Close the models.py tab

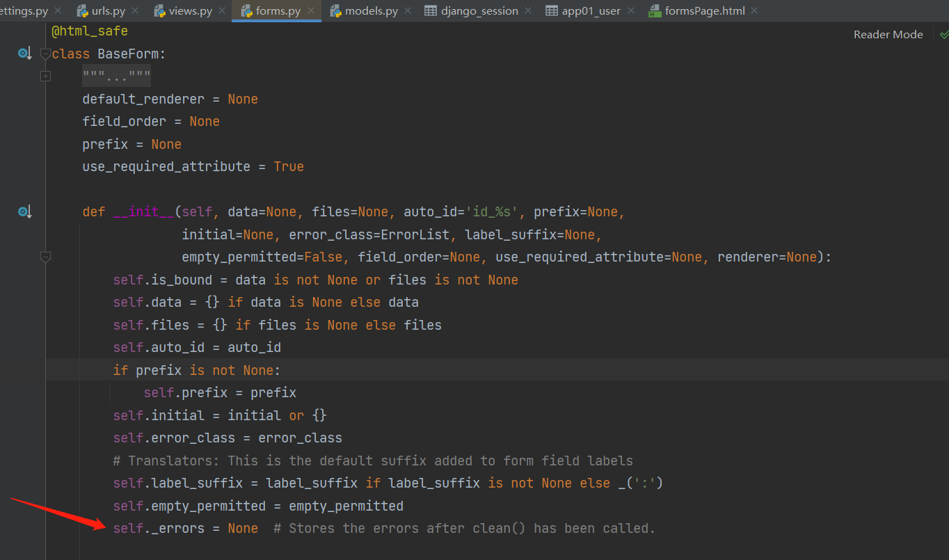pos(408,10)
